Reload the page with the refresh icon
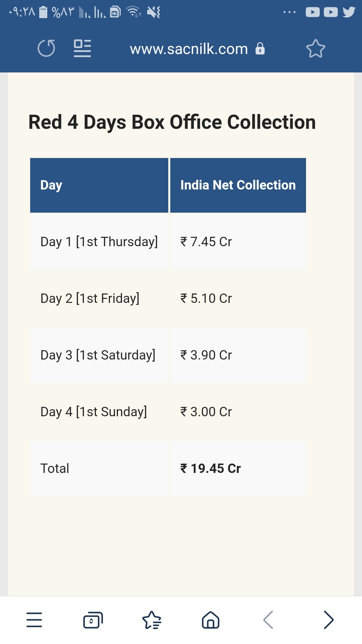Viewport: 362px width, 644px height. pos(46,48)
